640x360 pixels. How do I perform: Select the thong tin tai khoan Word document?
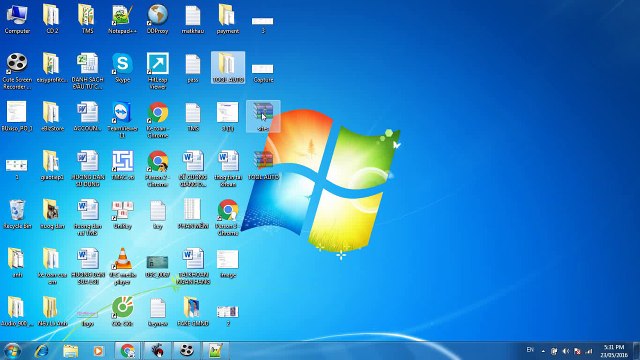(228, 169)
